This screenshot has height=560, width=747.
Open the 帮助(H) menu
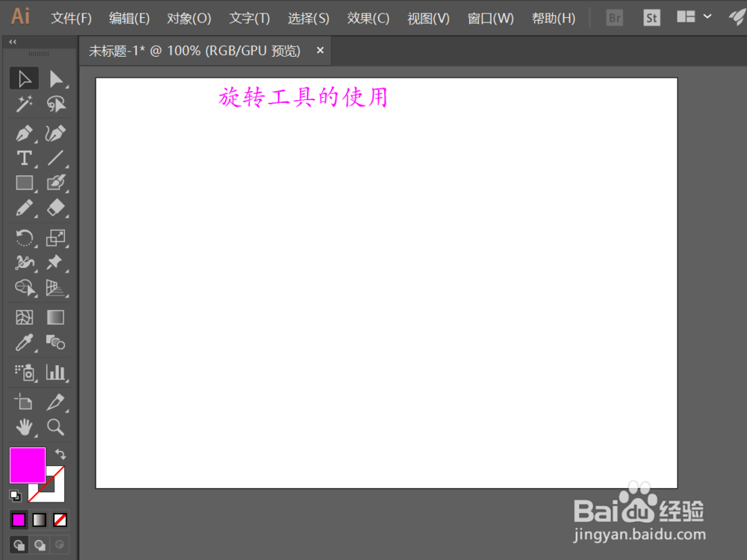(x=553, y=18)
